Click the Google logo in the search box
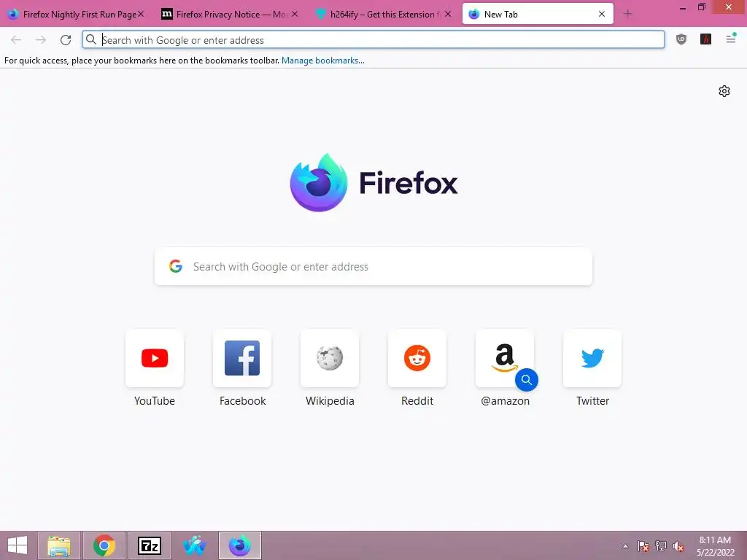747x560 pixels. (x=176, y=266)
